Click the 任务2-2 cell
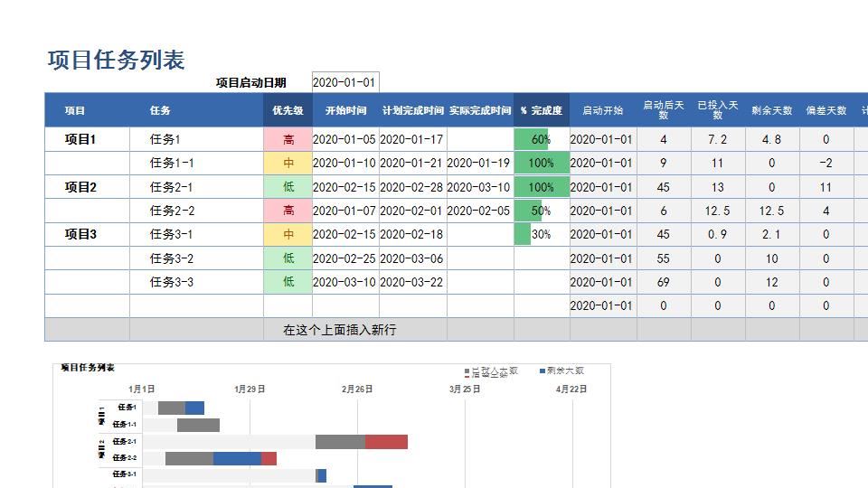 196,211
